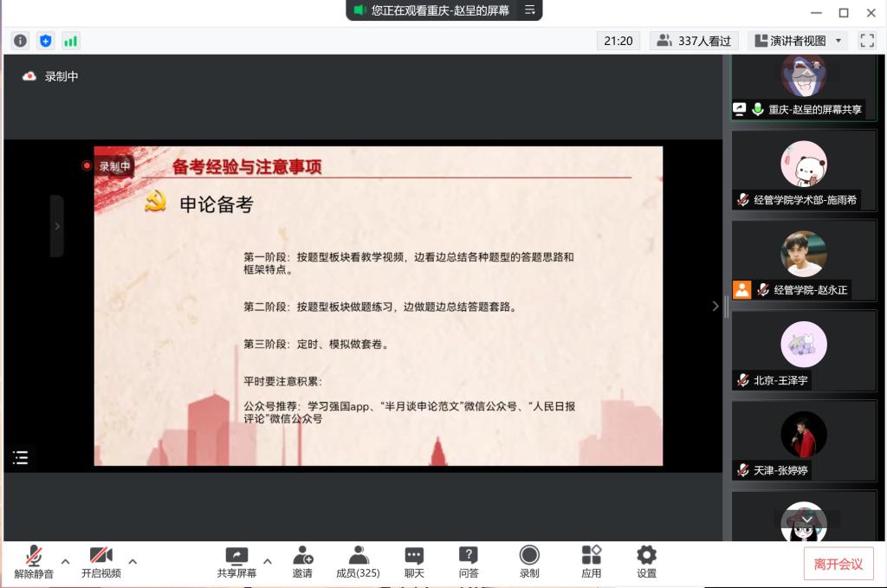The image size is (887, 588).
Task: Click green mic icon of 重庆-赵呈
Action: click(x=758, y=109)
